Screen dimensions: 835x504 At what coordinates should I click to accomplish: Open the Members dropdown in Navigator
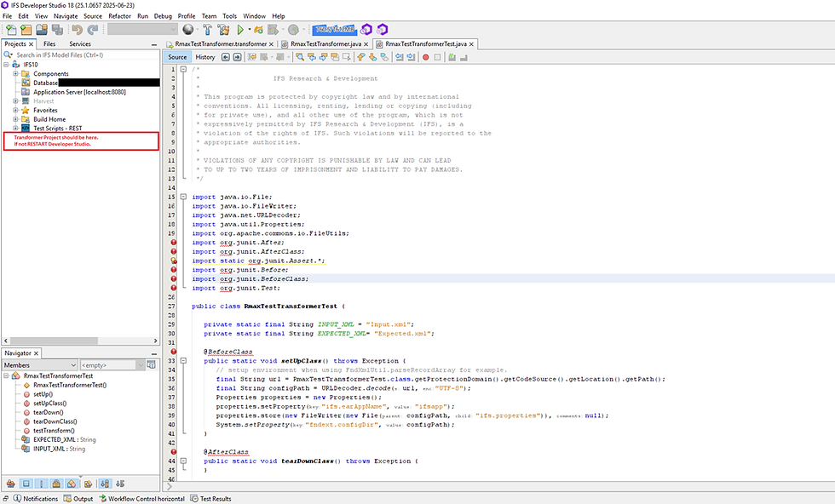[x=40, y=365]
